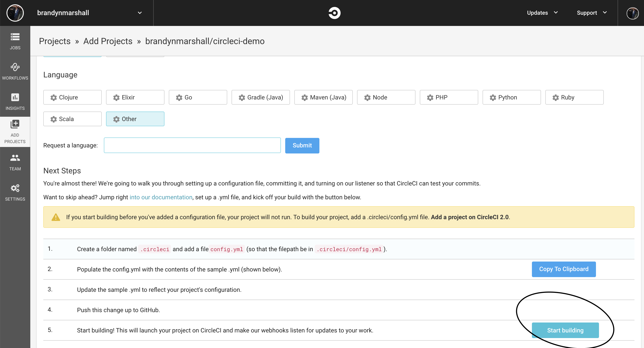This screenshot has width=644, height=348.
Task: Choose Scala language option
Action: pos(72,119)
